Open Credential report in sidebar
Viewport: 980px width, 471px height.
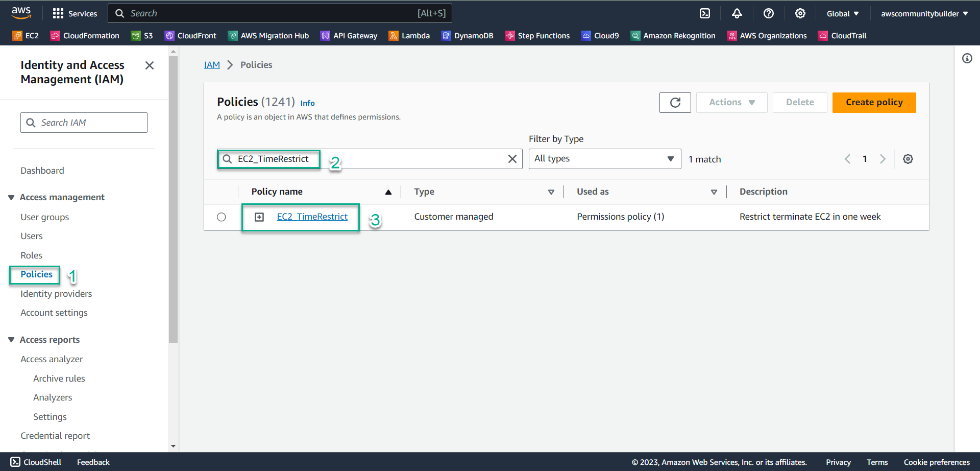(55, 436)
